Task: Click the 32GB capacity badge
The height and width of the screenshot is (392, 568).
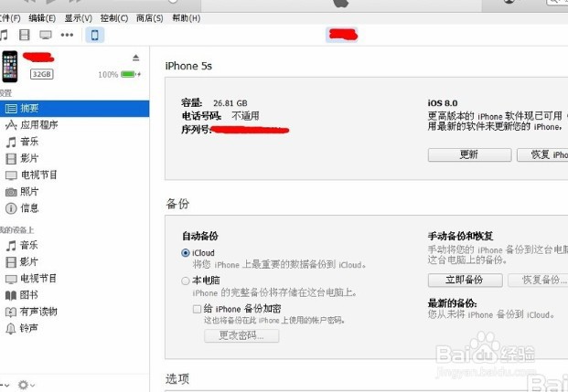Action: pyautogui.click(x=42, y=74)
